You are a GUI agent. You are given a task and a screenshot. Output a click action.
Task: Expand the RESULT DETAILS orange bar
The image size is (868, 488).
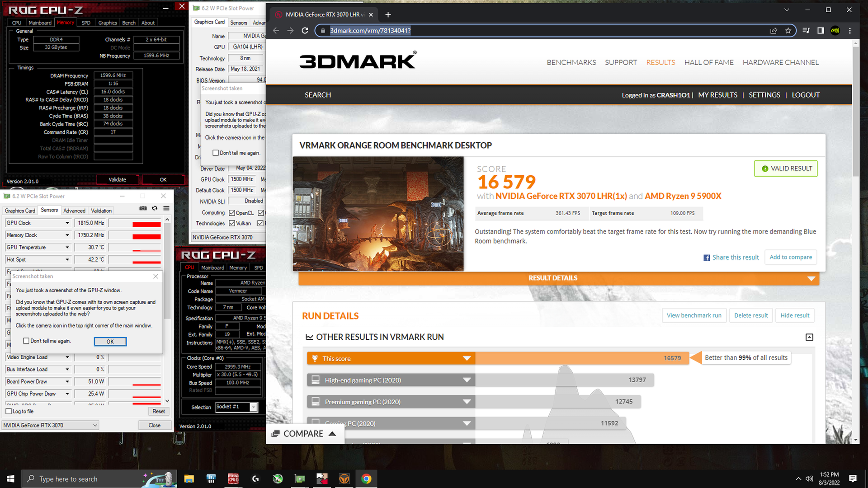(559, 278)
